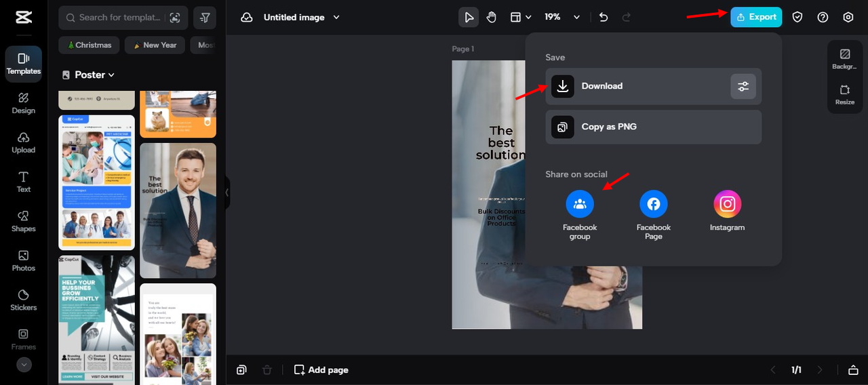Image resolution: width=868 pixels, height=385 pixels.
Task: Open the Design sidebar tab
Action: pos(24,103)
